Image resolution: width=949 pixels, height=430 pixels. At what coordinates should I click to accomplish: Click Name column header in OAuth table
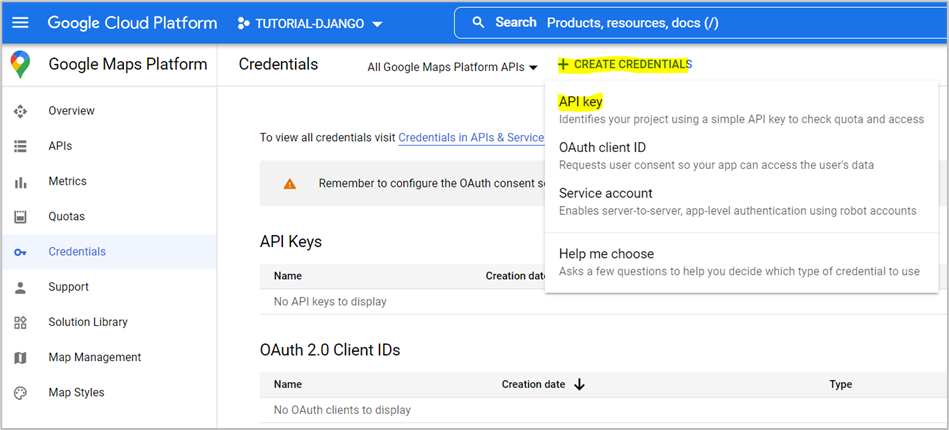(287, 384)
